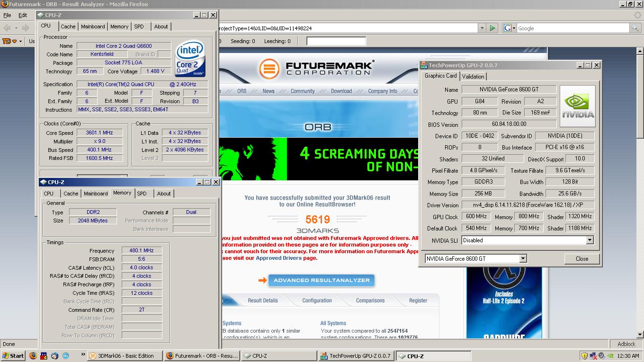This screenshot has height=362, width=644.
Task: Click the Firefox activity throbber icon
Action: (637, 15)
